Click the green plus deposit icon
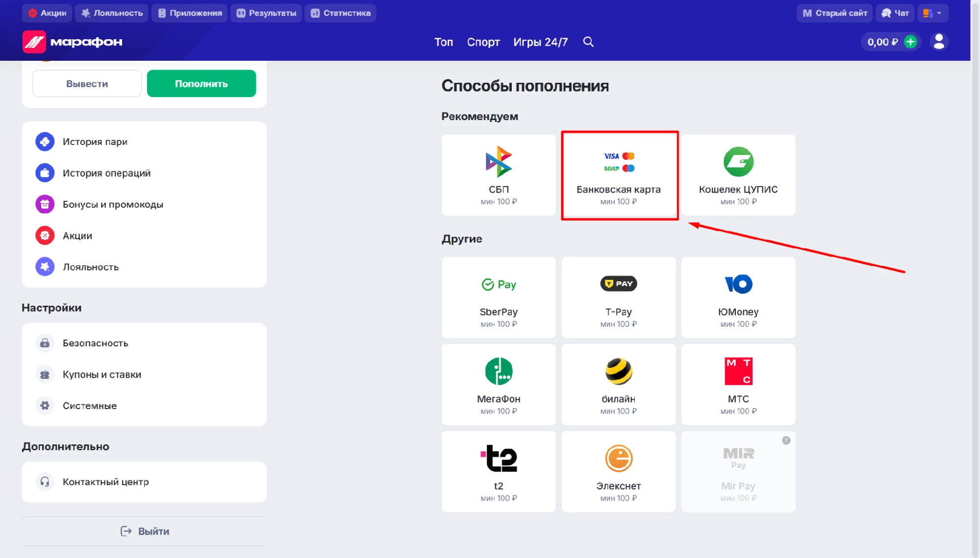 910,42
